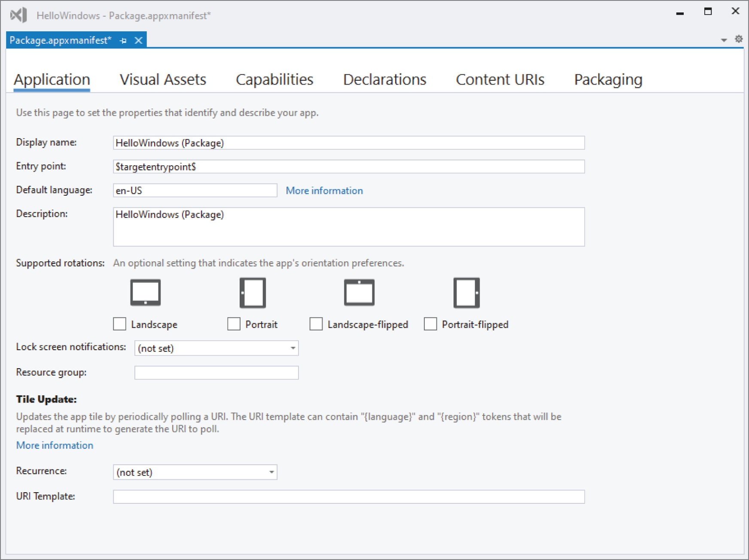Click the pin icon on Package.appxmanifest tab

(x=124, y=40)
